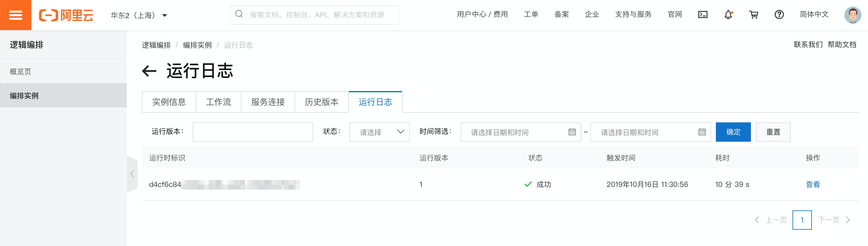Open the 备案 menu

coord(561,14)
